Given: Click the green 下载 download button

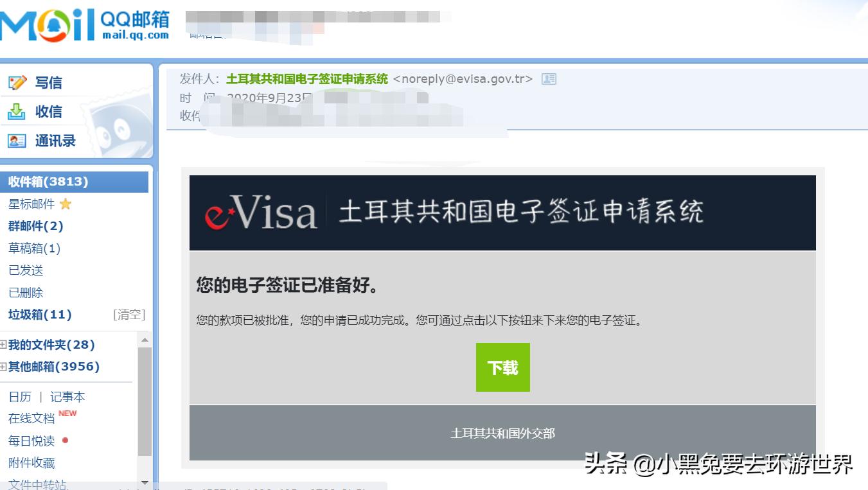Looking at the screenshot, I should pyautogui.click(x=503, y=367).
